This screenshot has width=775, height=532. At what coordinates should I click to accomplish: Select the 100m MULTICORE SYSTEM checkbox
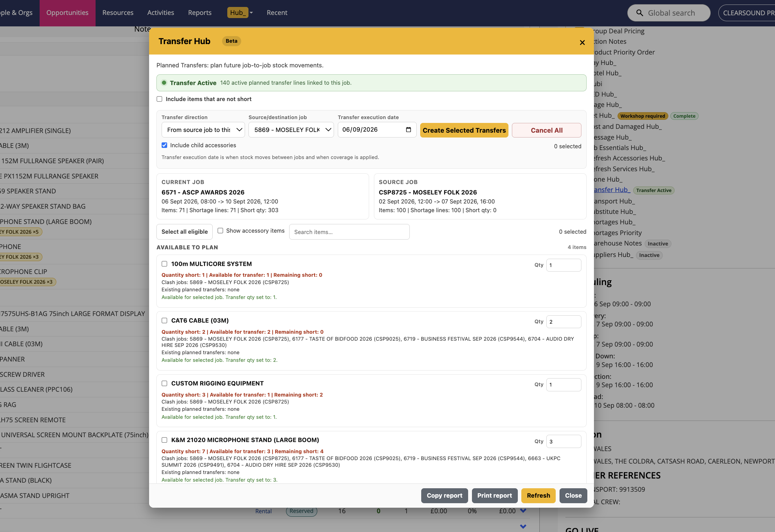pyautogui.click(x=164, y=264)
